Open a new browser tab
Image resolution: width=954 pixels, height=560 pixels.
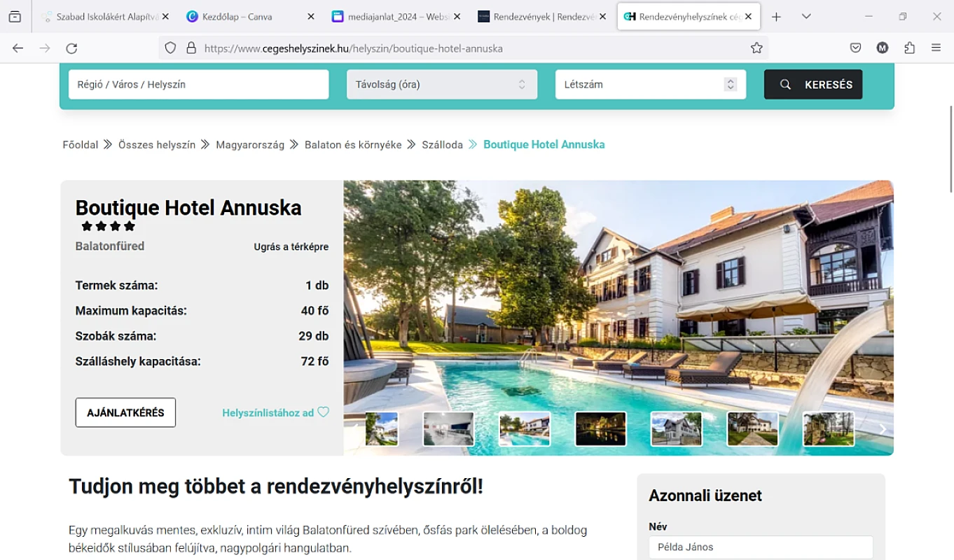[x=776, y=17]
